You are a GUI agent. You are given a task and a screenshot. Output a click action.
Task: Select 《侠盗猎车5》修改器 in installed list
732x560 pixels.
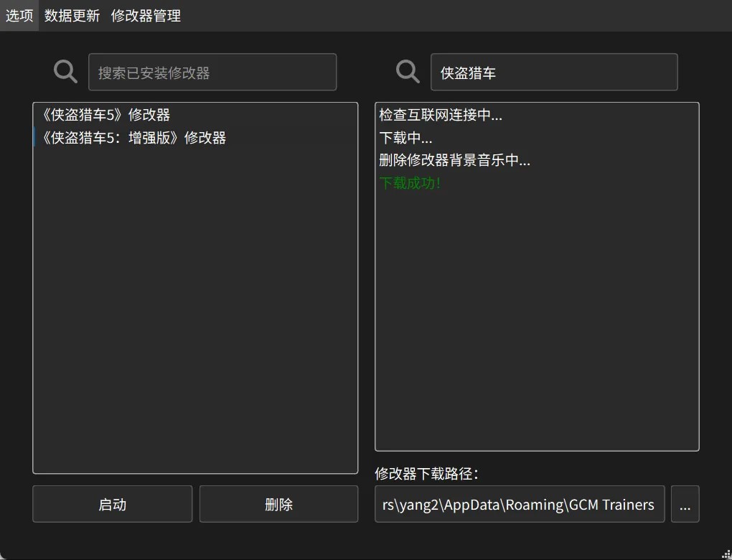pyautogui.click(x=195, y=115)
